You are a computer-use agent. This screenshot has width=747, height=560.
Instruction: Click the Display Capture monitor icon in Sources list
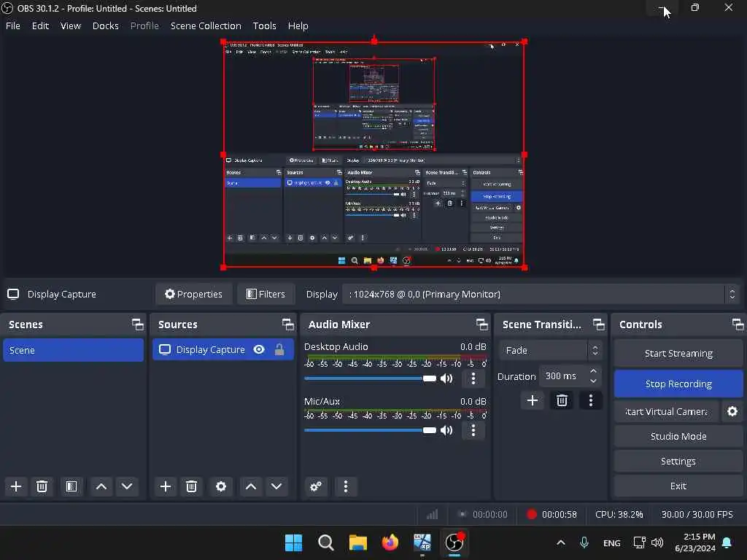[x=165, y=349]
